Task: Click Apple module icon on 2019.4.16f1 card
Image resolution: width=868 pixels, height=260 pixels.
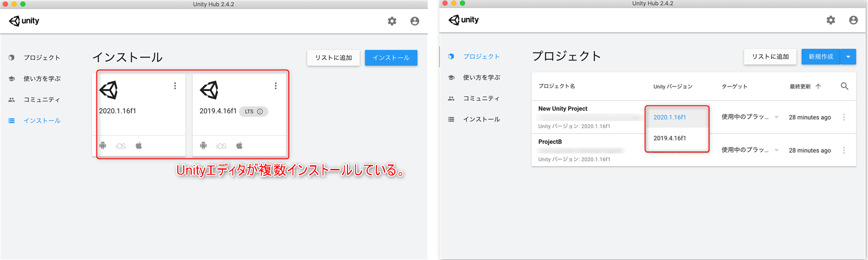Action: tap(240, 145)
